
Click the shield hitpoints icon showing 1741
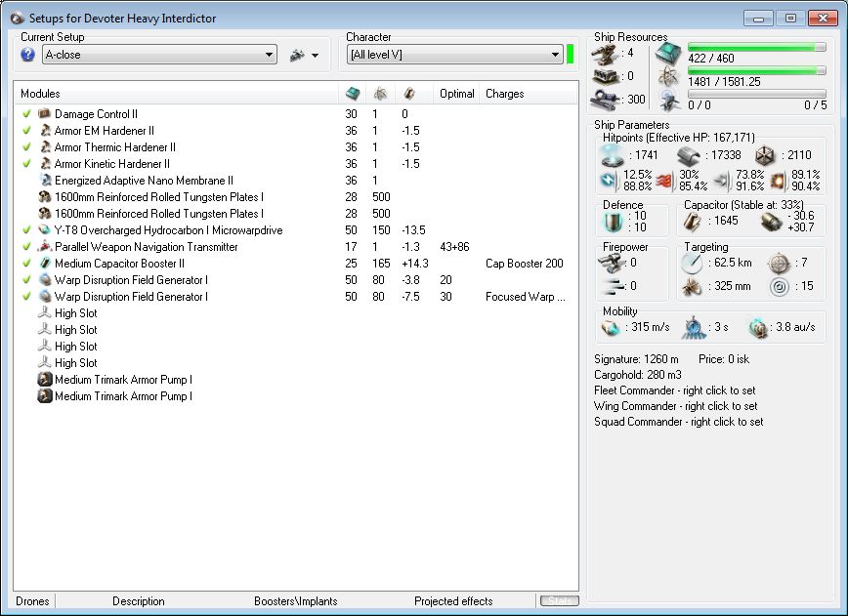point(613,155)
